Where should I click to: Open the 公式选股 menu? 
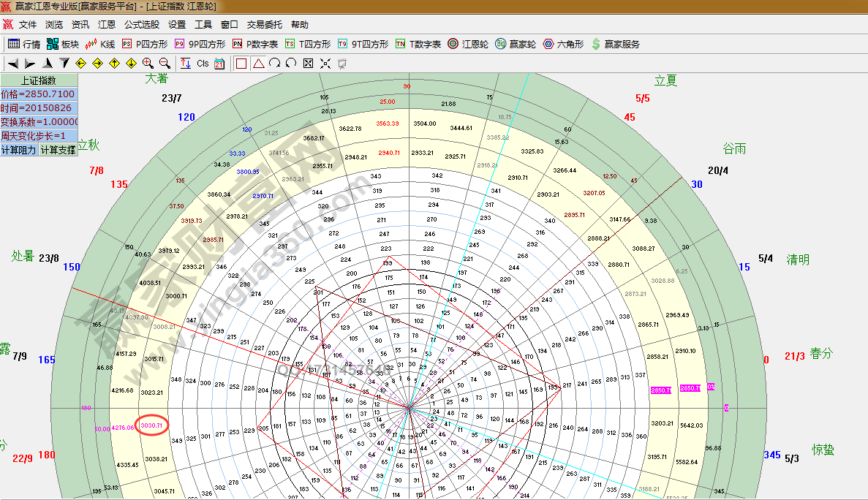(x=141, y=24)
